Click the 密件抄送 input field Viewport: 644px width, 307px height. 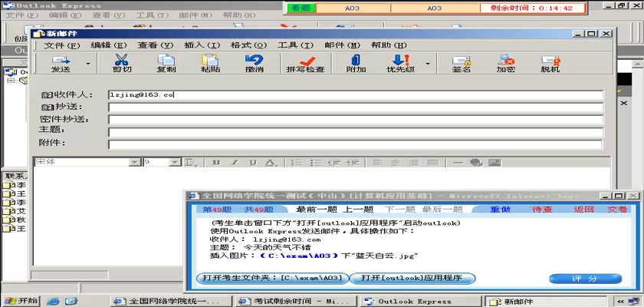356,120
